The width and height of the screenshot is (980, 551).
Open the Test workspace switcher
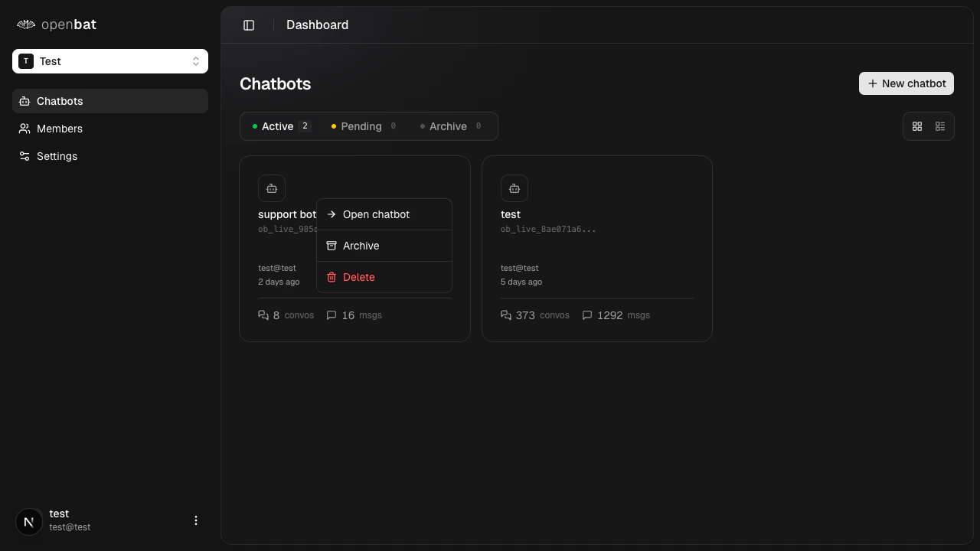pyautogui.click(x=110, y=61)
